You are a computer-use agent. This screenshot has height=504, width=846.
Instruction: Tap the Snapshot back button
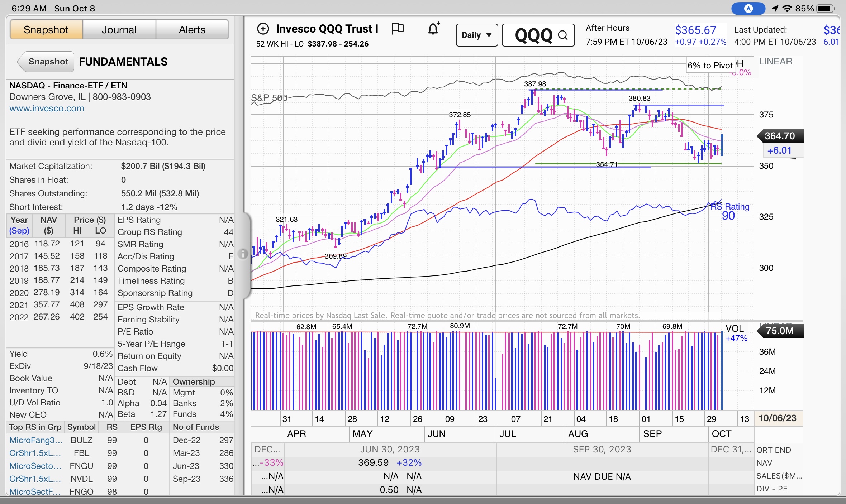pos(46,62)
